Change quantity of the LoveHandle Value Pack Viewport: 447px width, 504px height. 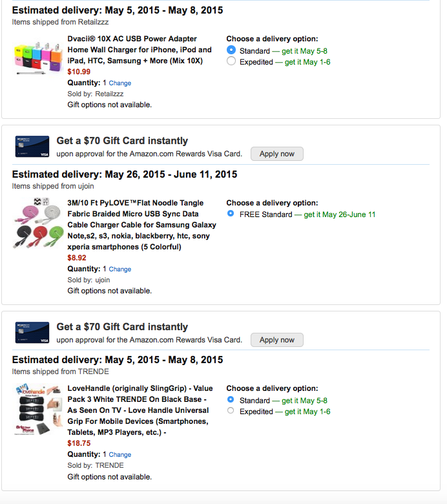pos(120,455)
